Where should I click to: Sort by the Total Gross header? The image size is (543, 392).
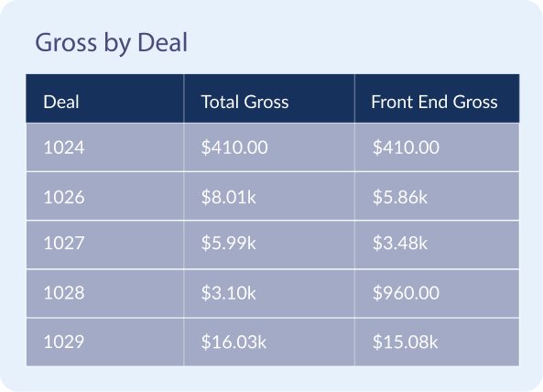244,102
